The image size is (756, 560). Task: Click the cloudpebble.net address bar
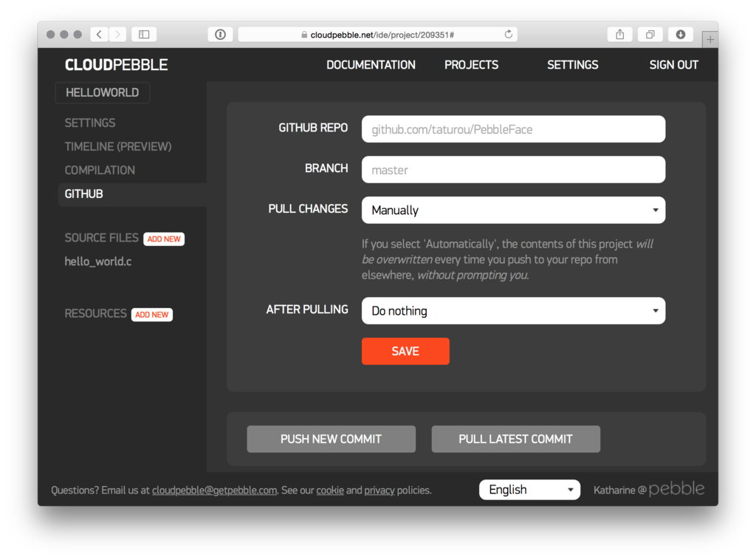pos(377,34)
